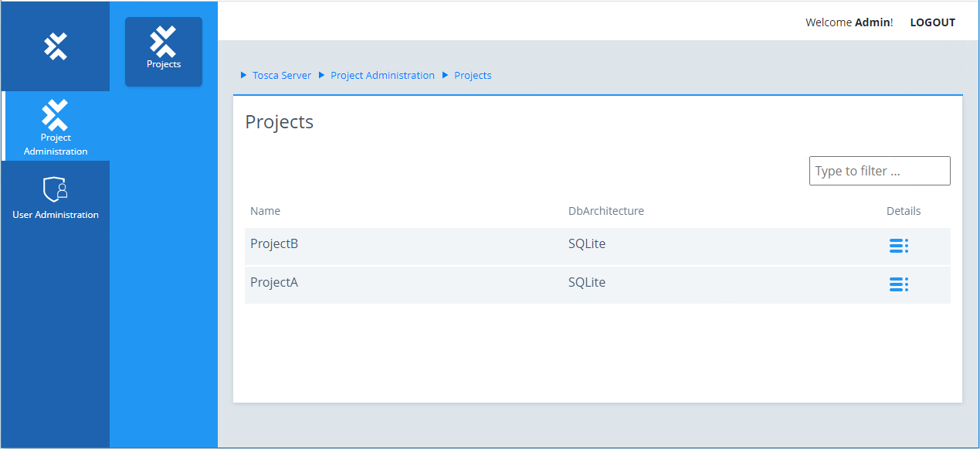Click the Projects breadcrumb link

tap(473, 76)
